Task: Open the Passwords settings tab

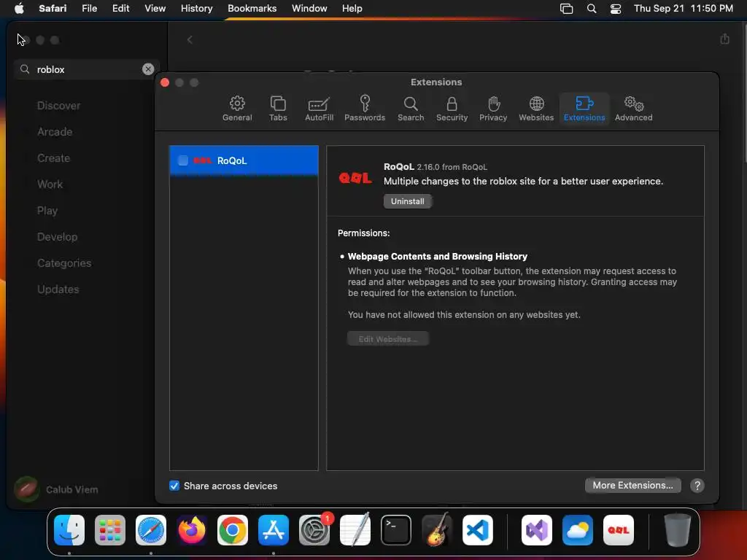Action: coord(365,109)
